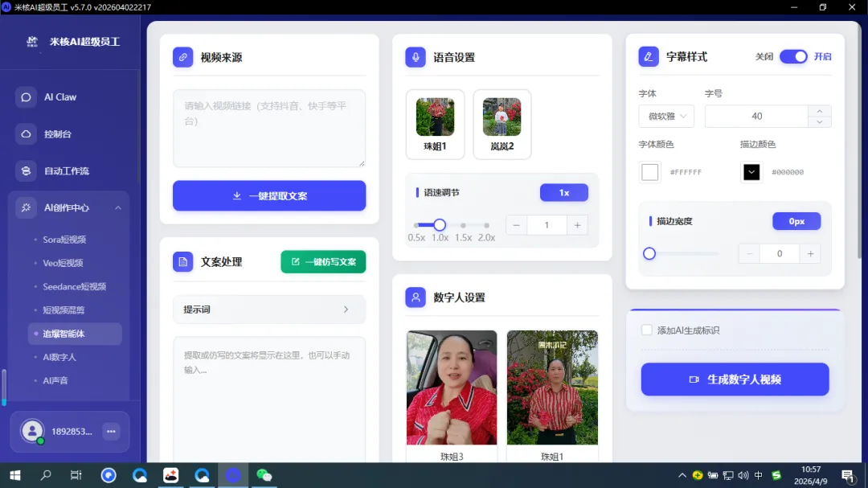The height and width of the screenshot is (488, 868).
Task: Click the user avatar in the sidebar
Action: (32, 431)
